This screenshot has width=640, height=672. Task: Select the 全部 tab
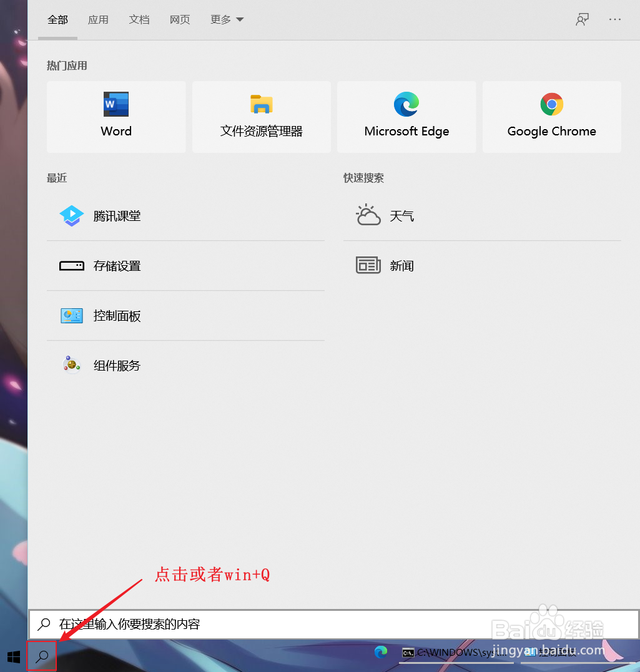[57, 19]
